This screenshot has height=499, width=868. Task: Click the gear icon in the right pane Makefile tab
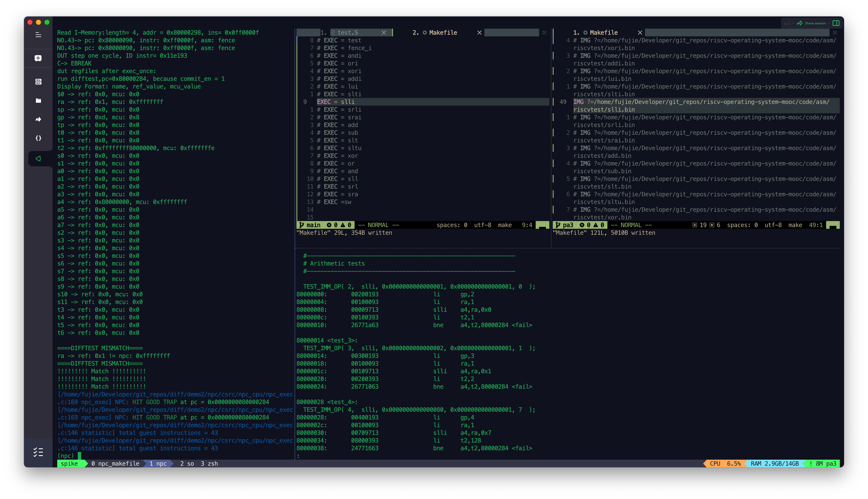(x=585, y=32)
